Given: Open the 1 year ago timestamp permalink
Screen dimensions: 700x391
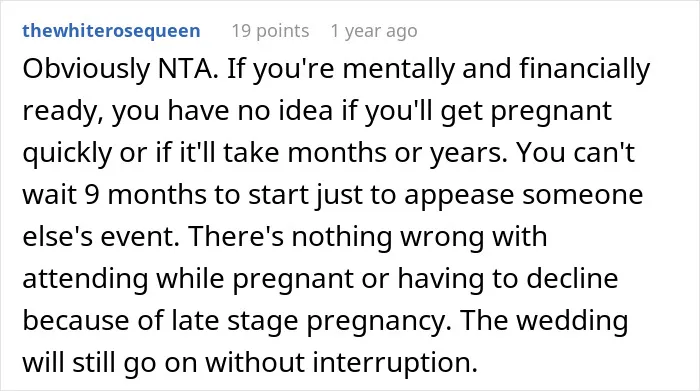Looking at the screenshot, I should click(374, 31).
